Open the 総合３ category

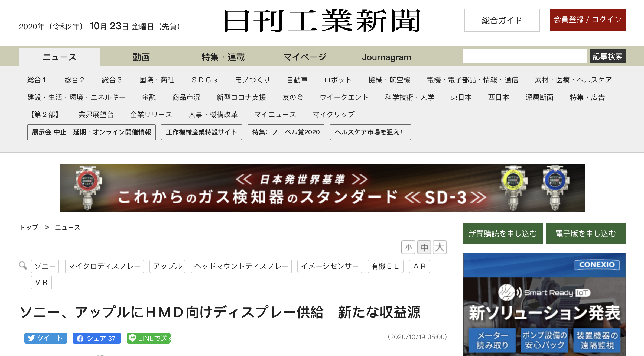[112, 80]
